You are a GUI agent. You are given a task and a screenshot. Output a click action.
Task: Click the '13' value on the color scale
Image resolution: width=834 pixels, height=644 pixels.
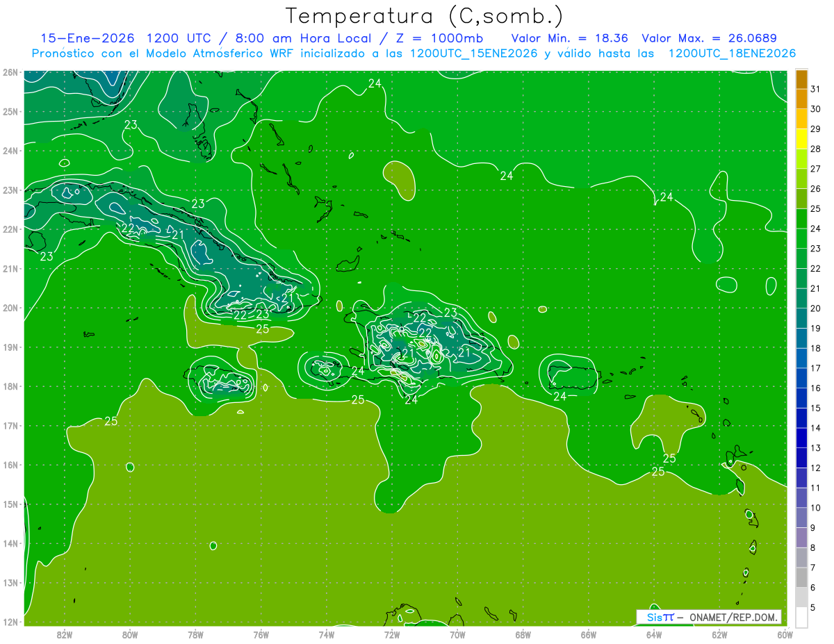[816, 447]
